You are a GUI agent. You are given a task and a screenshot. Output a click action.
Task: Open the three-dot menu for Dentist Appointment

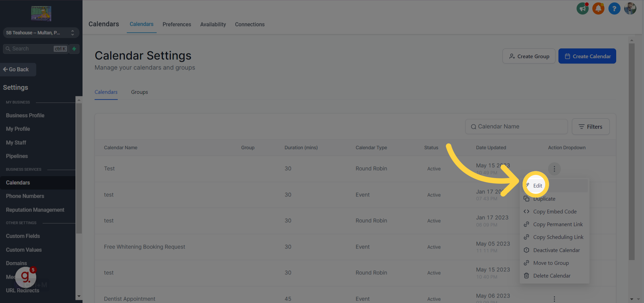click(x=554, y=299)
